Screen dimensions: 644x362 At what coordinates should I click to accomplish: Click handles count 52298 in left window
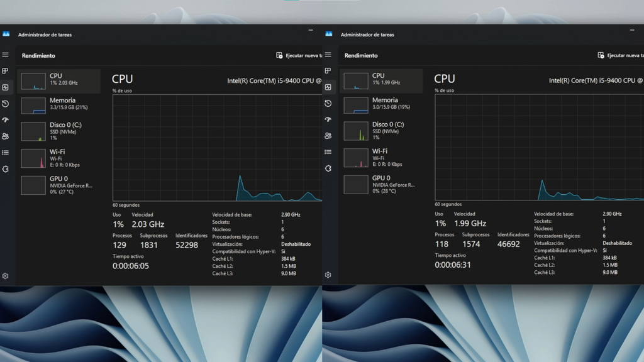pyautogui.click(x=187, y=245)
